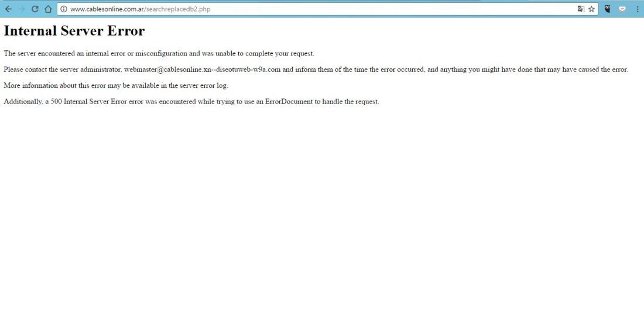Click the translate page icon

[x=581, y=9]
